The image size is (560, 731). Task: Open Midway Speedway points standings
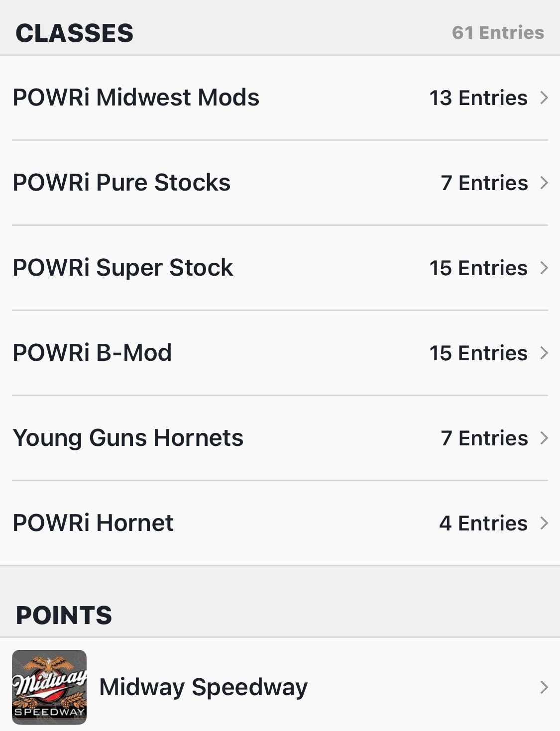(x=203, y=687)
